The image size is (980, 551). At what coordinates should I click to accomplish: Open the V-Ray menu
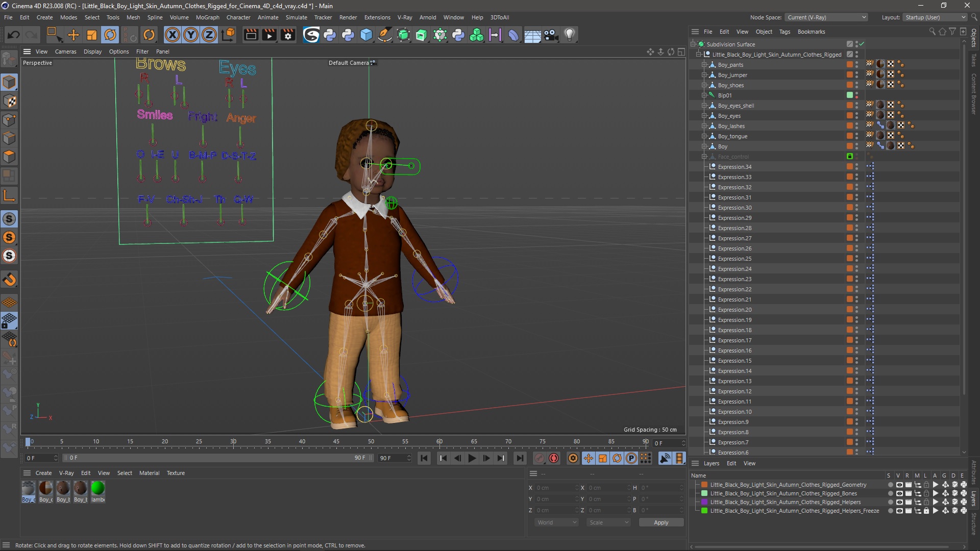tap(405, 17)
